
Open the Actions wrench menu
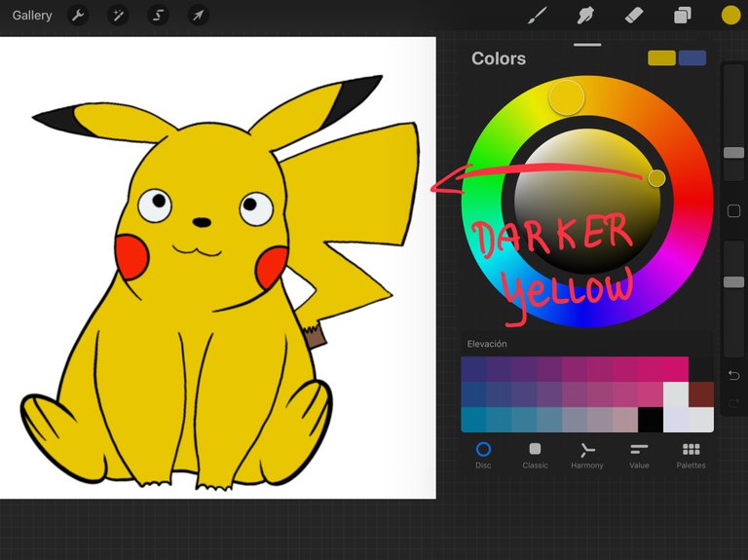point(78,16)
